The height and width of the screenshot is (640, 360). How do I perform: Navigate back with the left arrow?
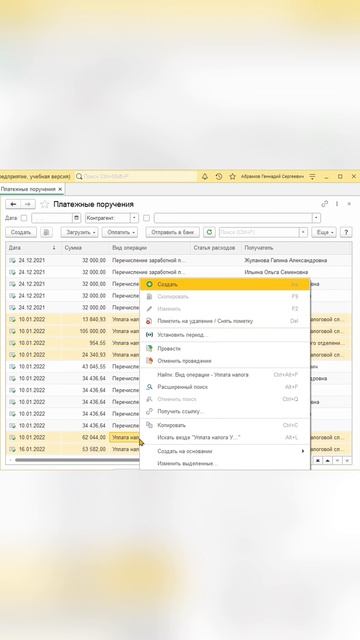pos(13,204)
